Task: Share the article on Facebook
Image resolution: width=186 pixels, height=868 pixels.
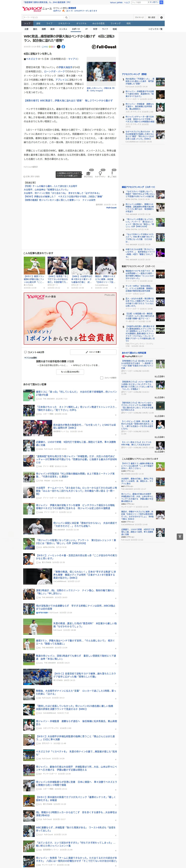Action: [x=63, y=47]
